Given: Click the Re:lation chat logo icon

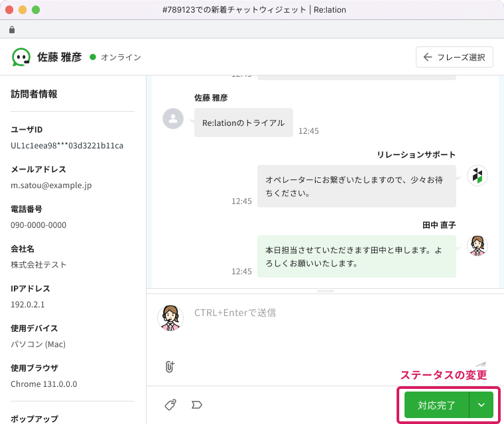Looking at the screenshot, I should [x=21, y=57].
